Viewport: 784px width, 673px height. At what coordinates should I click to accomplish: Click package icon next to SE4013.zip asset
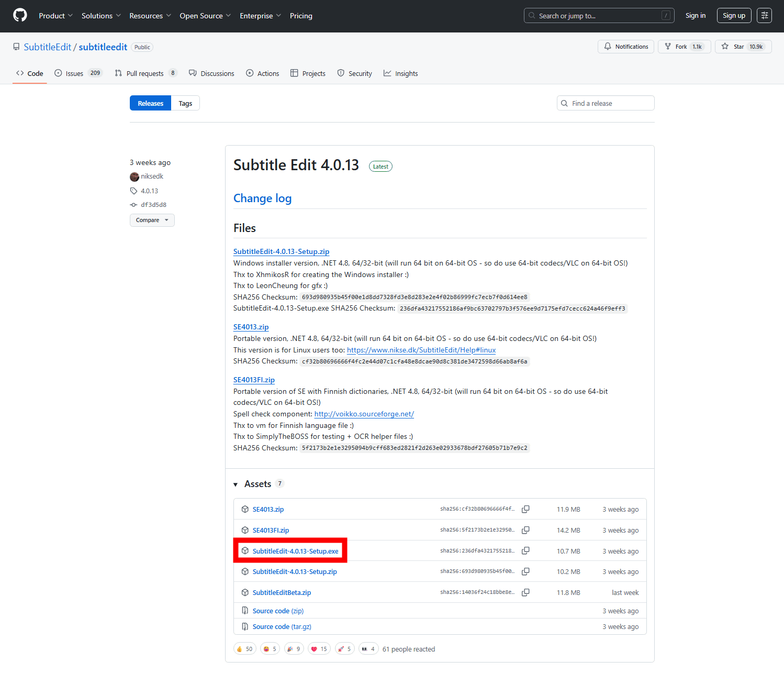click(245, 509)
